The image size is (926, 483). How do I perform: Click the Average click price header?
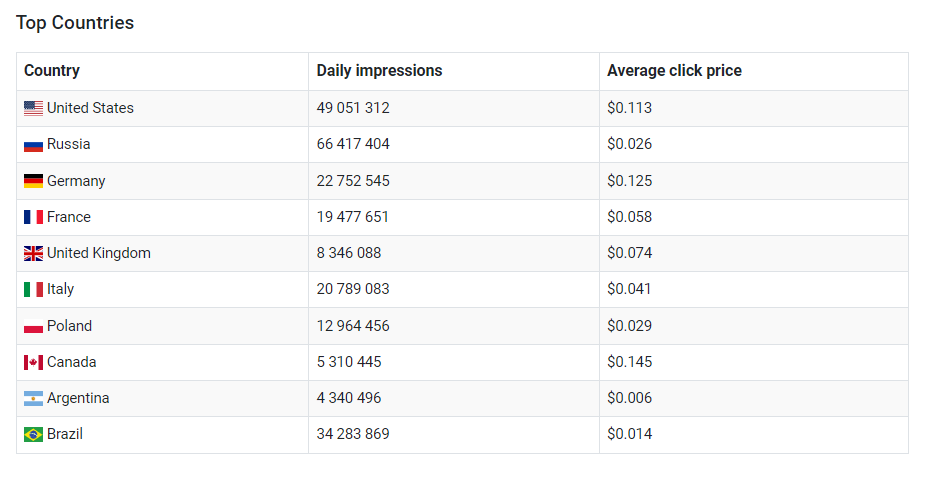tap(674, 71)
